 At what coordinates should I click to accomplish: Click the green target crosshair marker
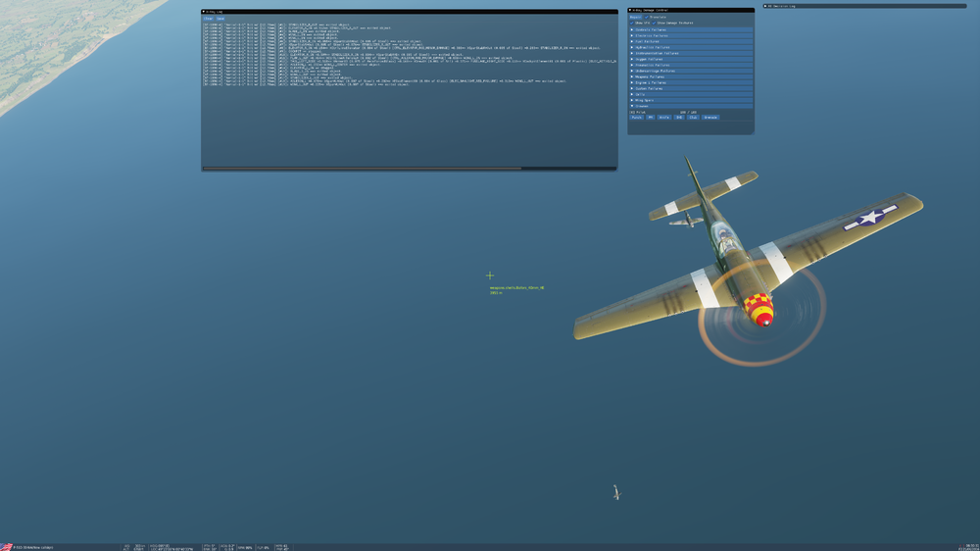tap(490, 275)
